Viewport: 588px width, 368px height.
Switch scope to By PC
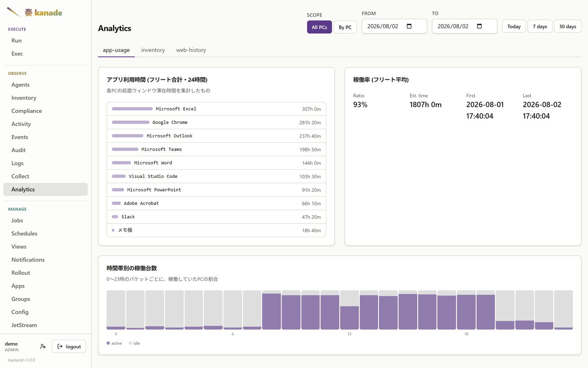click(x=345, y=27)
